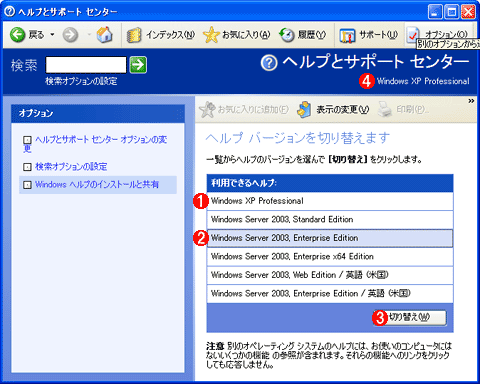Click the Forward arrow icon

[x=70, y=35]
